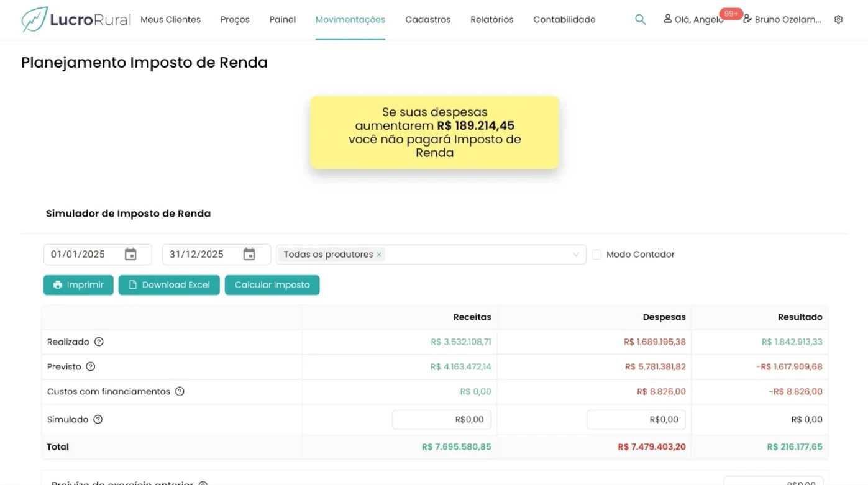
Task: Open the end date calendar icon
Action: click(249, 254)
